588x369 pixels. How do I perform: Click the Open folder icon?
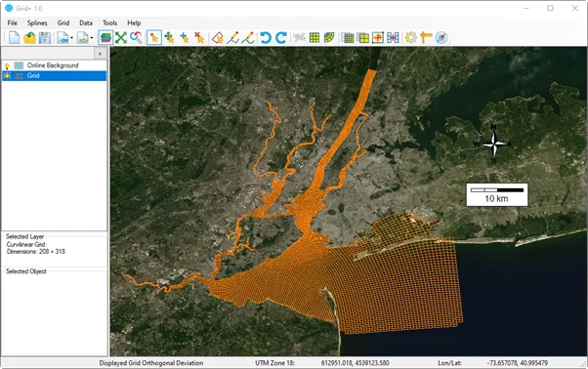29,37
